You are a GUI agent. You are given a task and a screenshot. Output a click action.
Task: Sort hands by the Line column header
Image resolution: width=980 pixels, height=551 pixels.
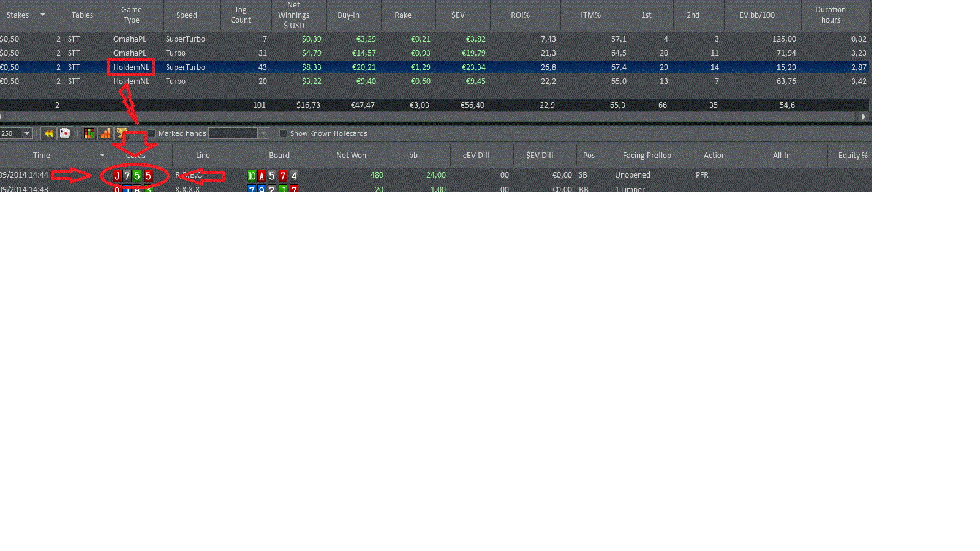pyautogui.click(x=203, y=155)
